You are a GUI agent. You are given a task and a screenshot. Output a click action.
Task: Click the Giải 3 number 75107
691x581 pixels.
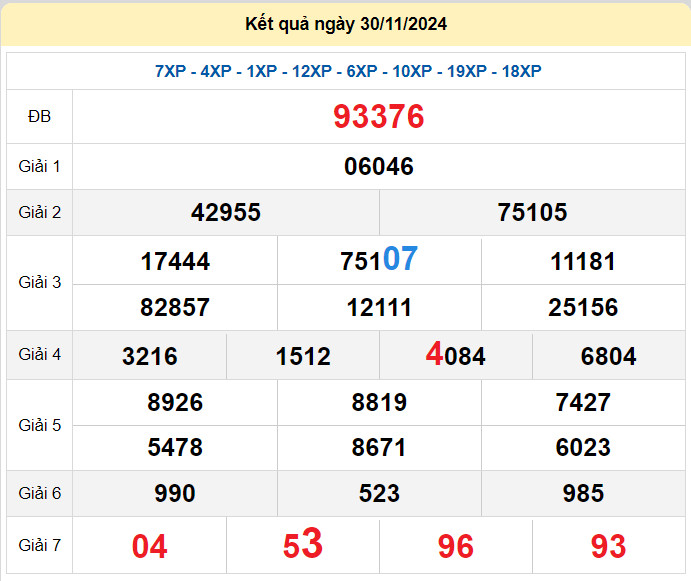[379, 259]
